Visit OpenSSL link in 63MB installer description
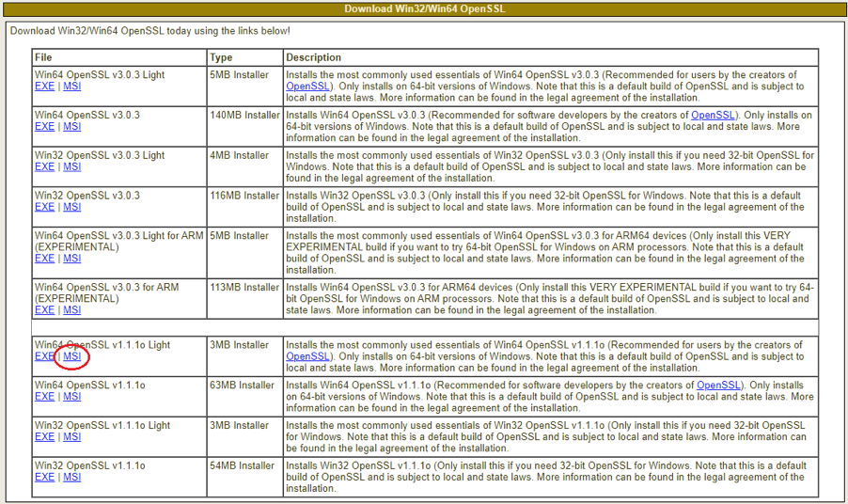Screen dimensions: 848x504 pyautogui.click(x=718, y=386)
